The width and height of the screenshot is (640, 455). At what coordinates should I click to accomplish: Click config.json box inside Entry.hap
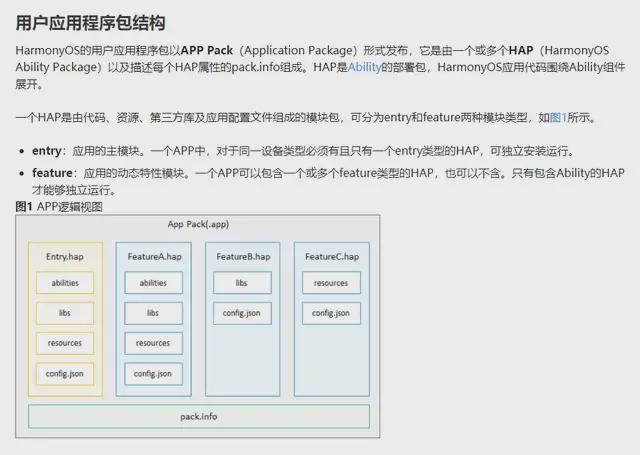click(65, 374)
